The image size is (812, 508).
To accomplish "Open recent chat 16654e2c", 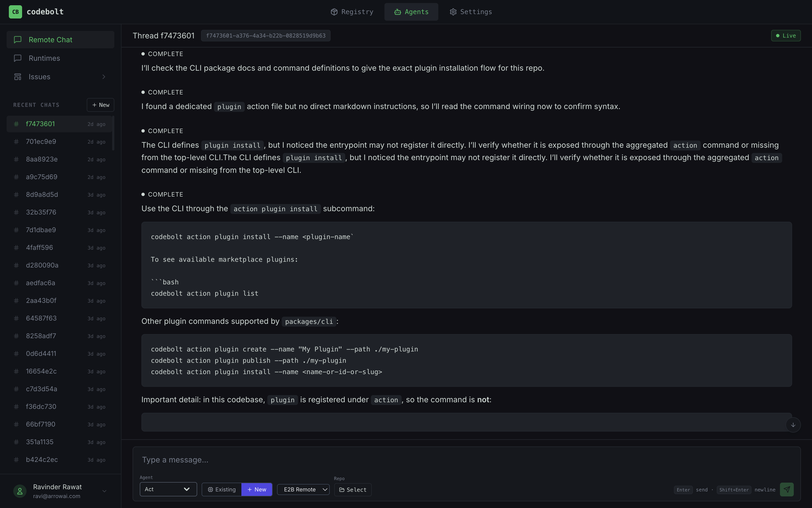I will [x=59, y=371].
